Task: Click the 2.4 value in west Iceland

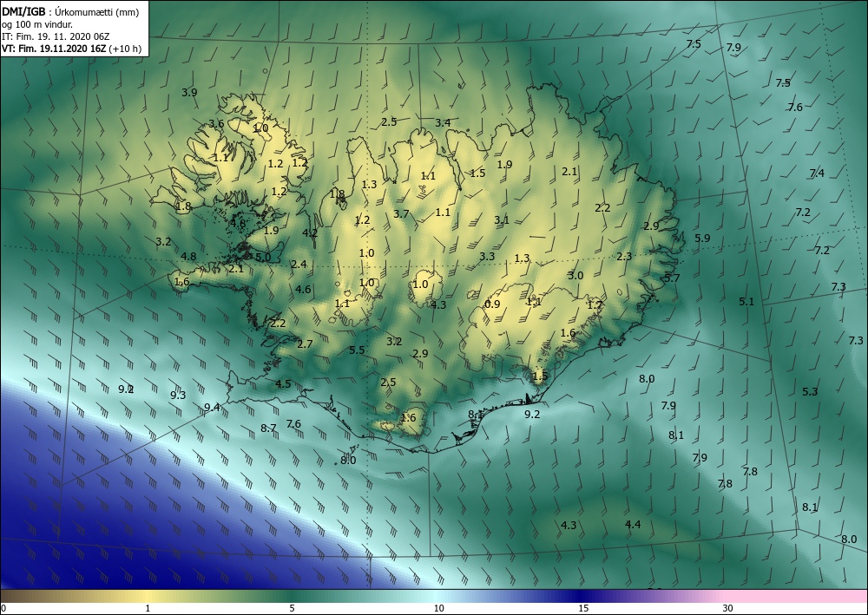Action: coord(299,264)
